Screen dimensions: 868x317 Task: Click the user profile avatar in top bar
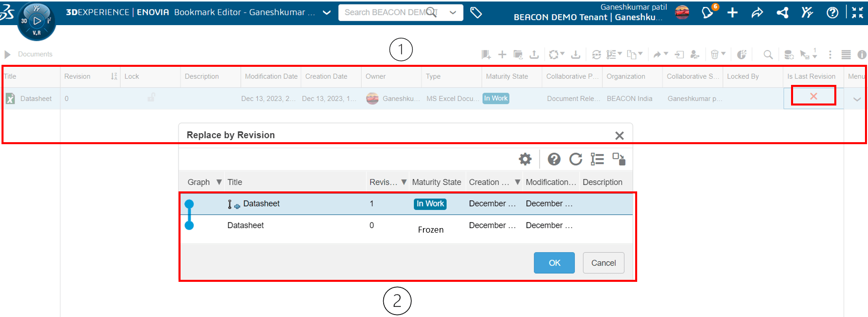click(x=682, y=12)
